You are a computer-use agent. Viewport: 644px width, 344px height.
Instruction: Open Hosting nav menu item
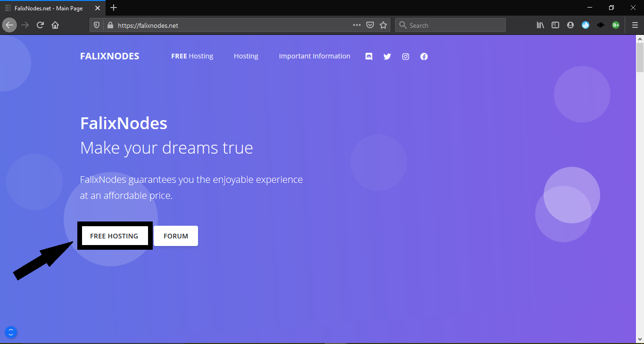[246, 56]
